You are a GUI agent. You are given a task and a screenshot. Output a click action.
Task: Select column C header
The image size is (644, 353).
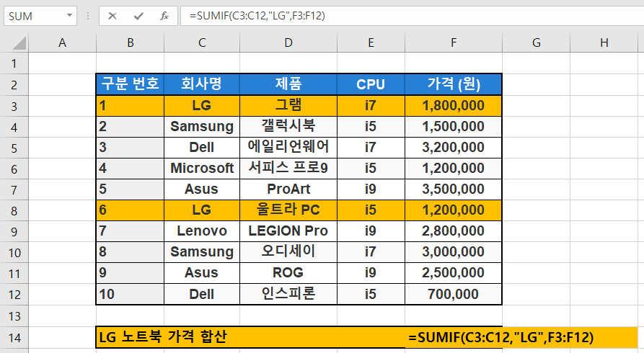tap(202, 43)
